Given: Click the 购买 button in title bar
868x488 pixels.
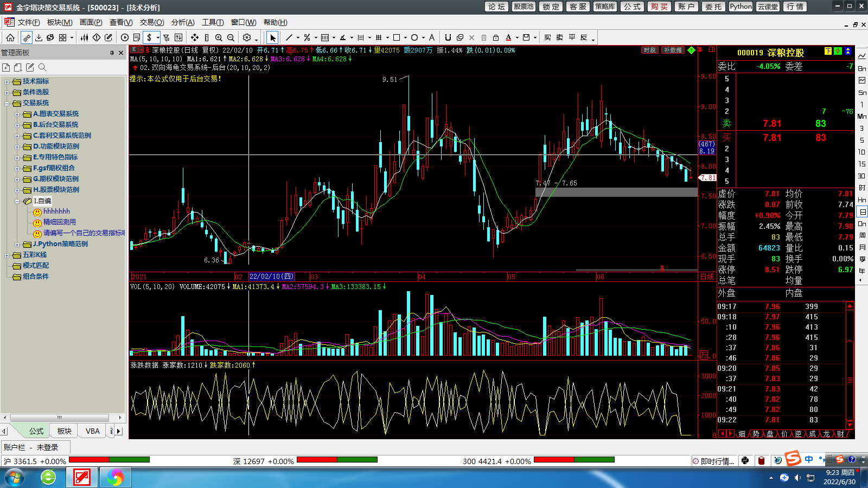Looking at the screenshot, I should [x=660, y=7].
